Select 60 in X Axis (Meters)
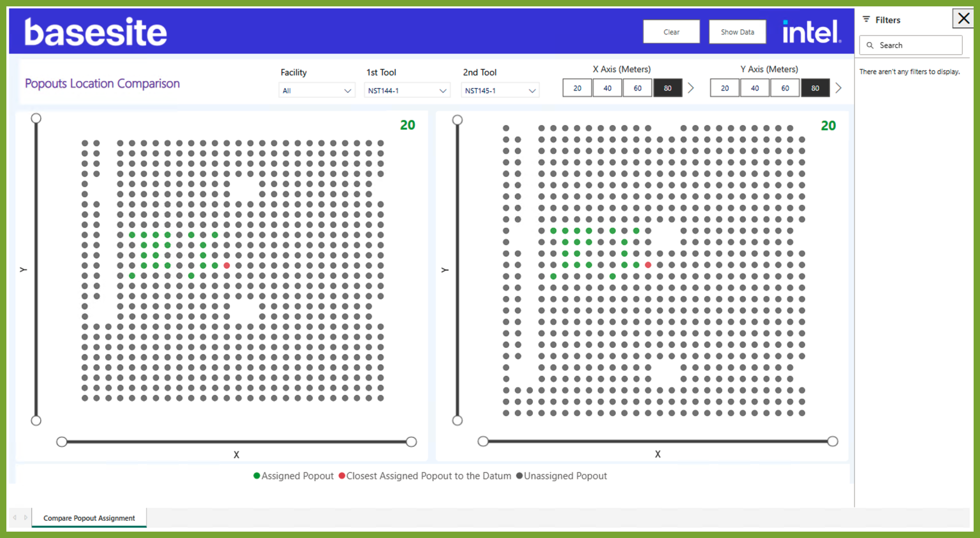 click(x=637, y=88)
